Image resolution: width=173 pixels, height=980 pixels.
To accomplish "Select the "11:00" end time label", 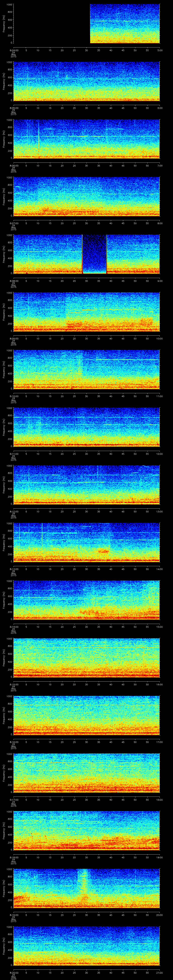I will click(x=160, y=396).
